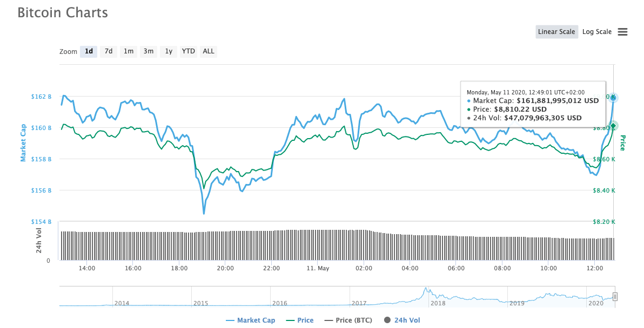The width and height of the screenshot is (644, 328).
Task: Click the 10:00 time axis label
Action: point(549,268)
